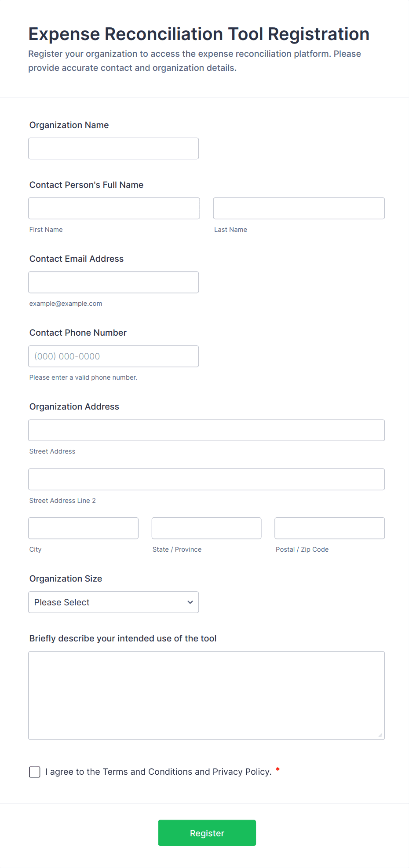Click the dropdown chevron on Please Select
This screenshot has width=409, height=868.
pyautogui.click(x=190, y=602)
